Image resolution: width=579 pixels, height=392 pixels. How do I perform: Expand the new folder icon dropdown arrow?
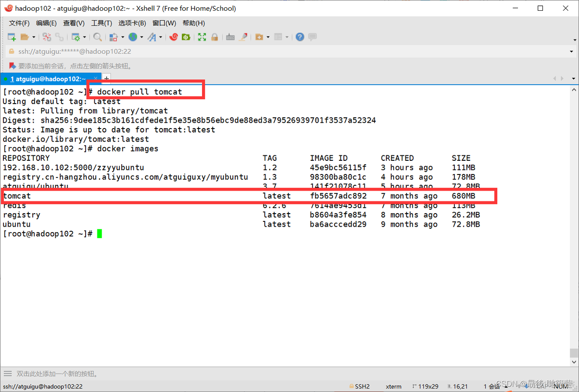point(268,37)
